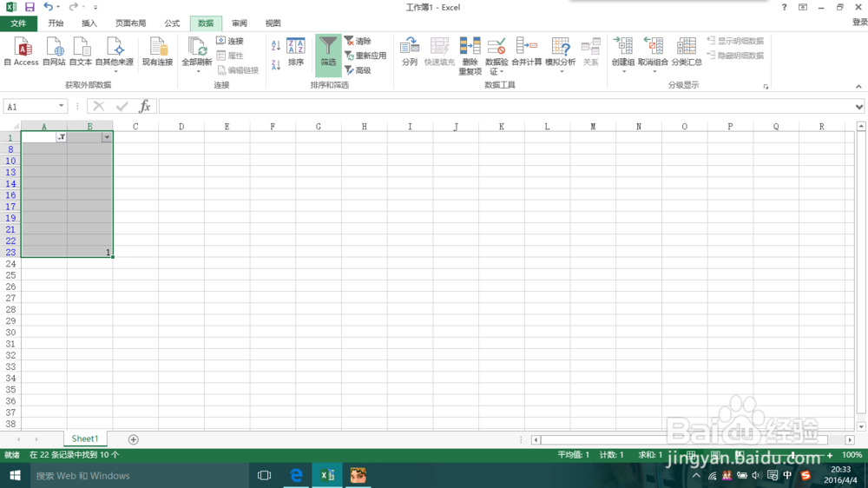
Task: Open the Windows Start menu
Action: 15,475
